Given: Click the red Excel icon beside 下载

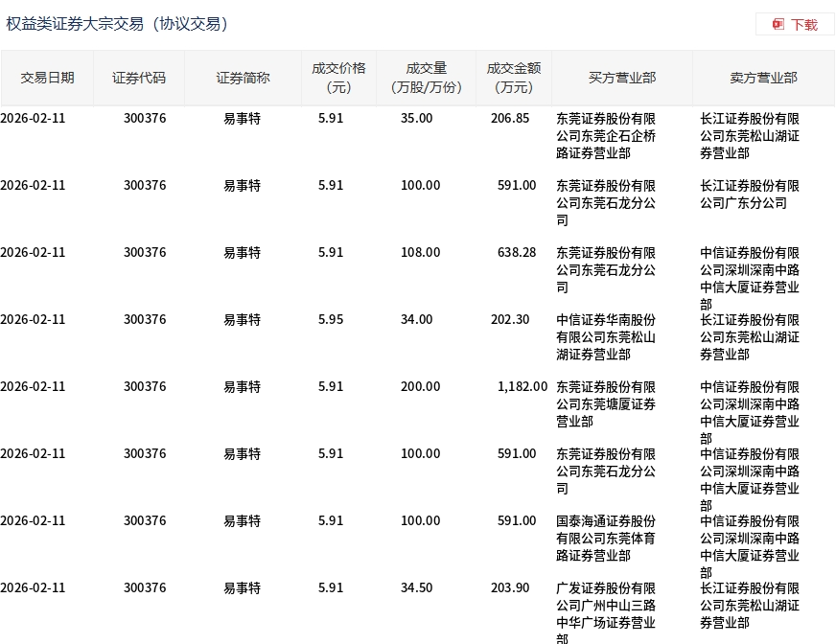Looking at the screenshot, I should click(x=778, y=25).
